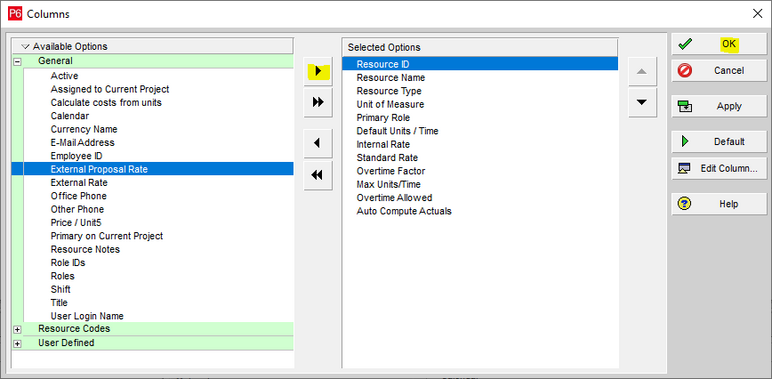Select Employee ID option
Image resolution: width=772 pixels, height=379 pixels.
[x=76, y=156]
